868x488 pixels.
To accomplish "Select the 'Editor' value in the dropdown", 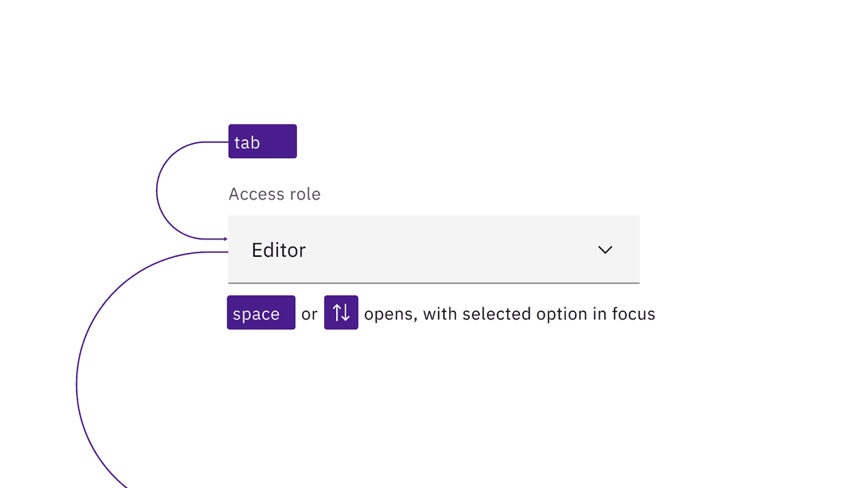I will [x=278, y=250].
